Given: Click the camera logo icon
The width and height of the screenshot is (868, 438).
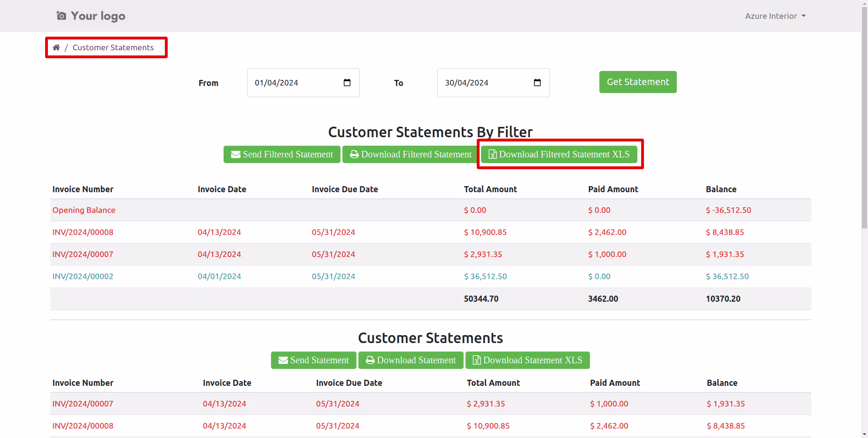Looking at the screenshot, I should (61, 16).
